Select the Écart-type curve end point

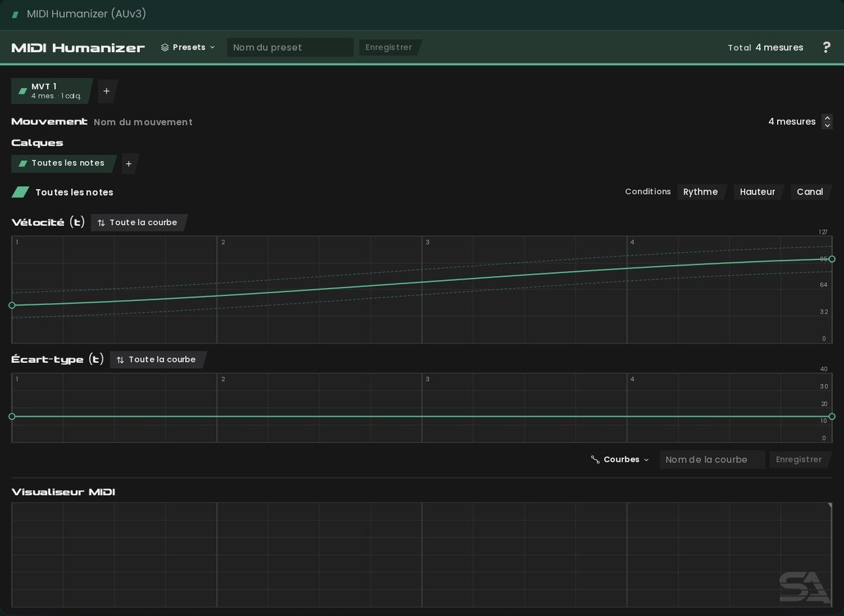832,416
